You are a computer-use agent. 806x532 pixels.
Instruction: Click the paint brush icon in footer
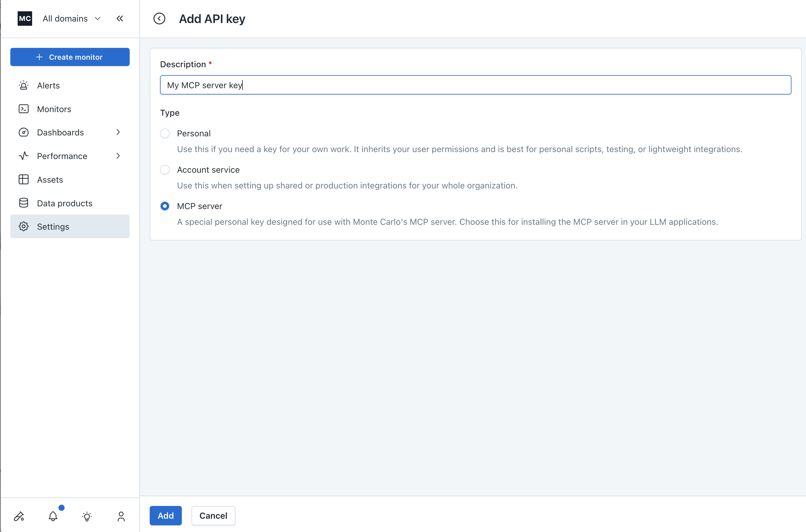pos(19,516)
